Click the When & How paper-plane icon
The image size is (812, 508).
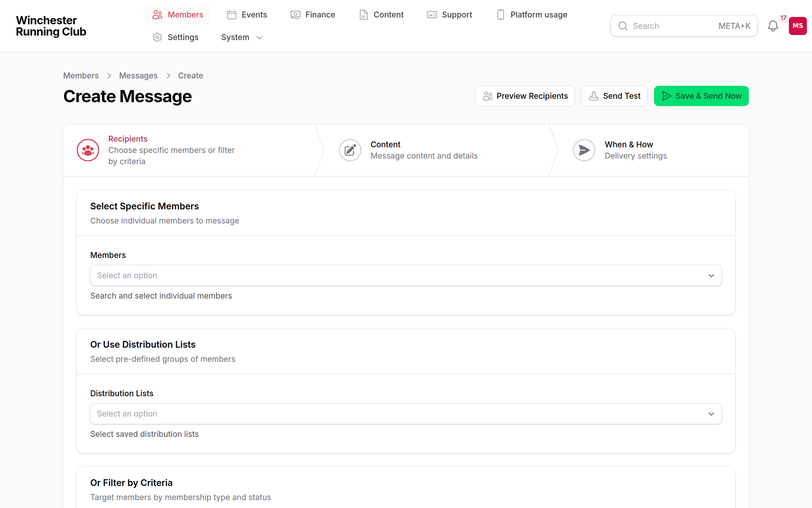coord(584,150)
